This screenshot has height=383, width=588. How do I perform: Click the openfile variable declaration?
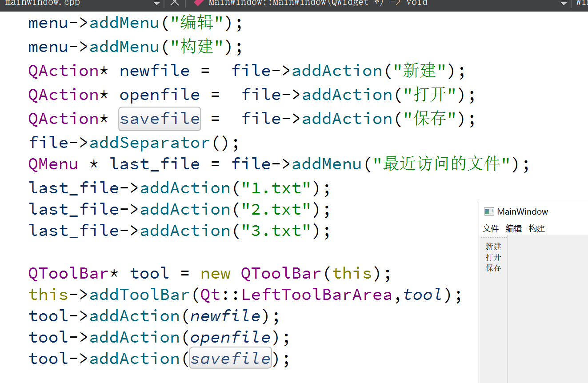[160, 95]
